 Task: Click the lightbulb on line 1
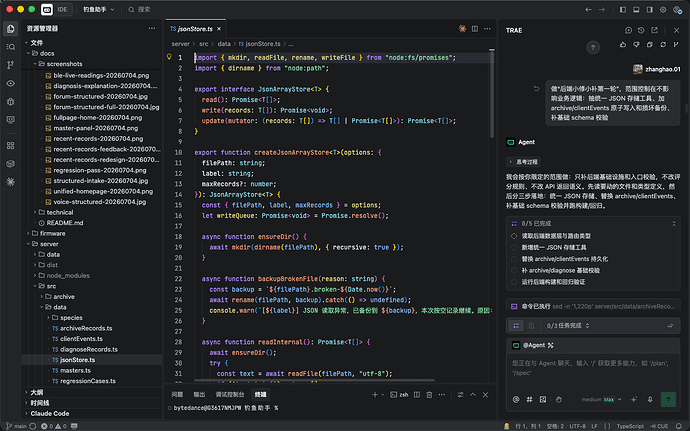169,57
